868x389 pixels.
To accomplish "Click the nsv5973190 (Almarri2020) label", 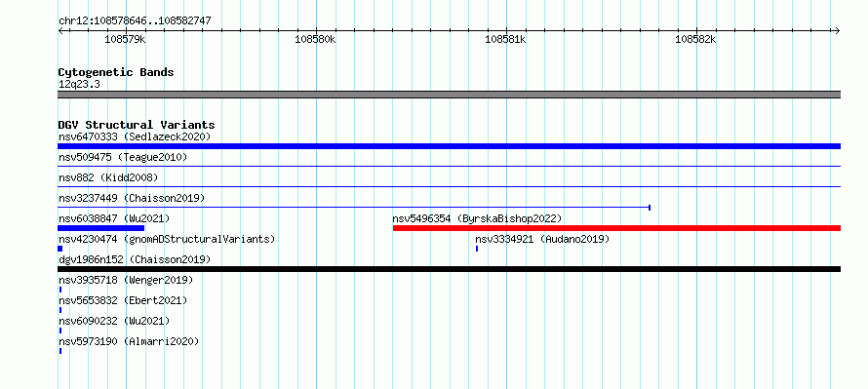I will 129,341.
